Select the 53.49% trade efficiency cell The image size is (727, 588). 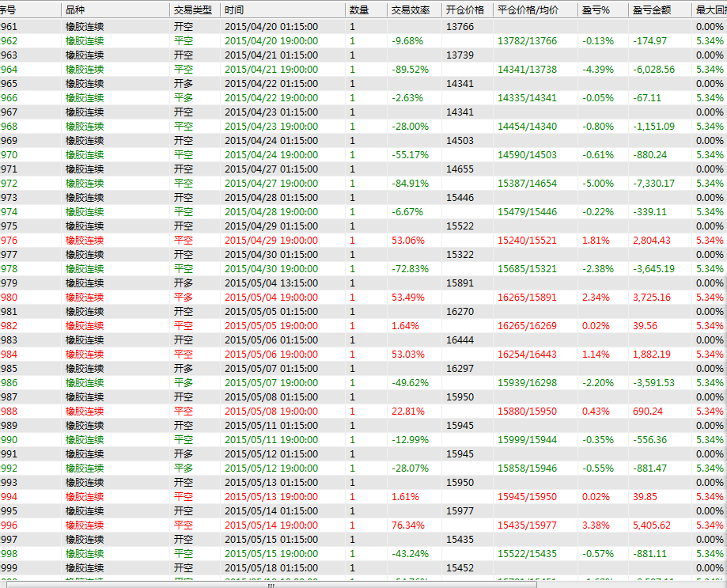coord(407,298)
